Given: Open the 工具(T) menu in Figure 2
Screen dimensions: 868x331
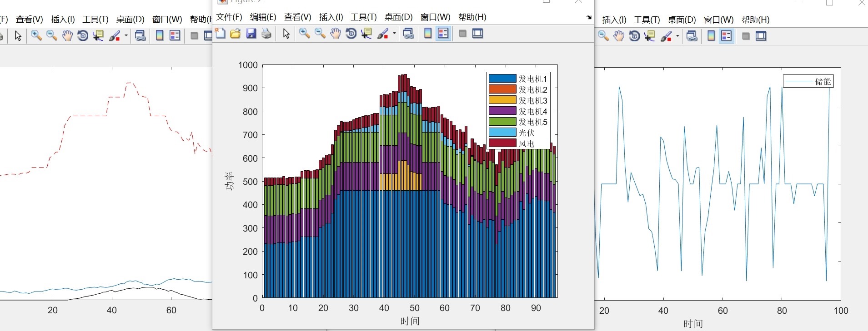Looking at the screenshot, I should [364, 17].
